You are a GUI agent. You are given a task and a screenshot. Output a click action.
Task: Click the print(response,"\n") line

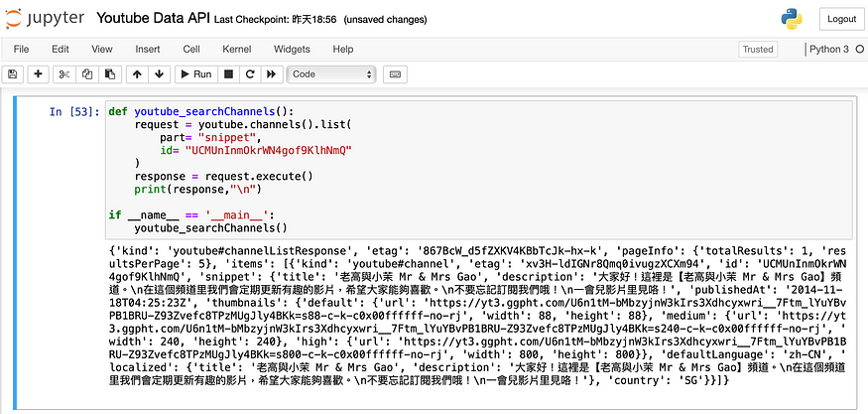(x=197, y=190)
